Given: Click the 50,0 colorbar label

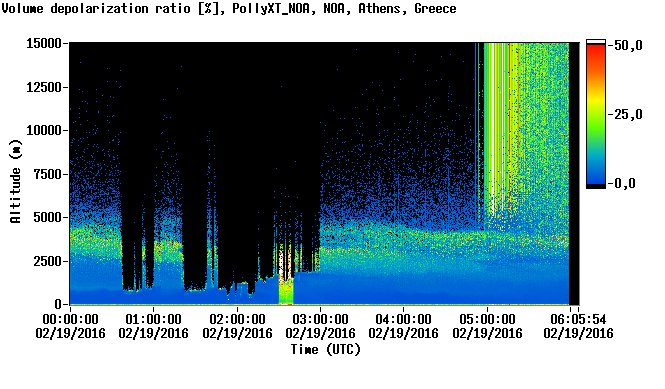Looking at the screenshot, I should [x=629, y=45].
